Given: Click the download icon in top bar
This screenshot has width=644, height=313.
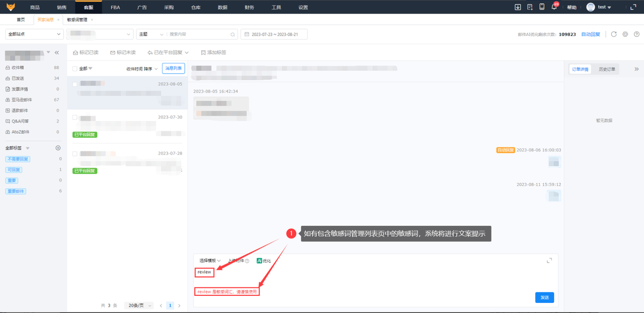Looking at the screenshot, I should click(x=518, y=7).
